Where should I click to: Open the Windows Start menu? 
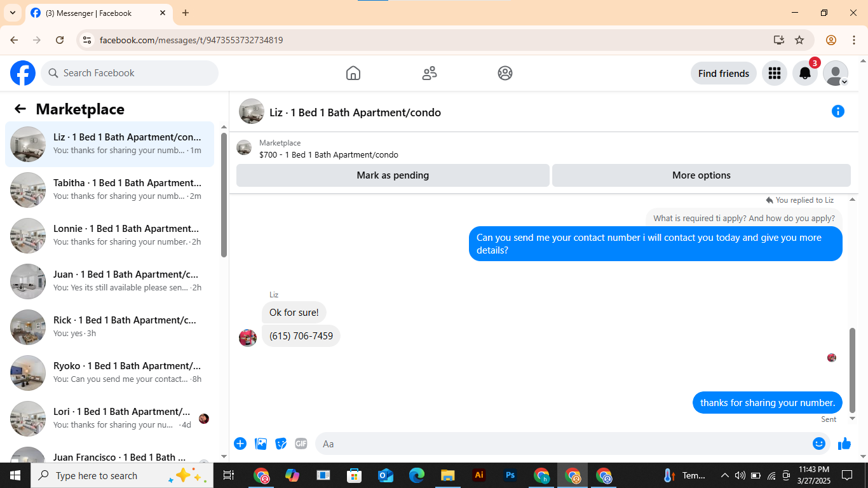pos(15,475)
